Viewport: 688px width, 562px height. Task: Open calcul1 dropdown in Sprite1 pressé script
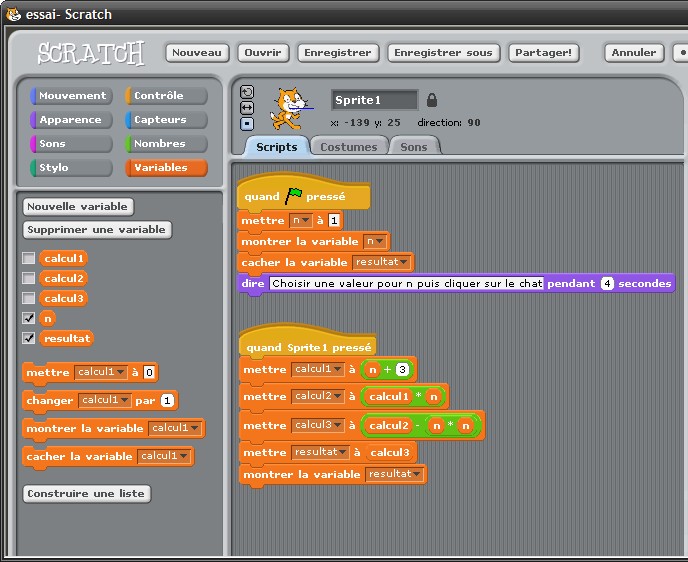pos(318,369)
